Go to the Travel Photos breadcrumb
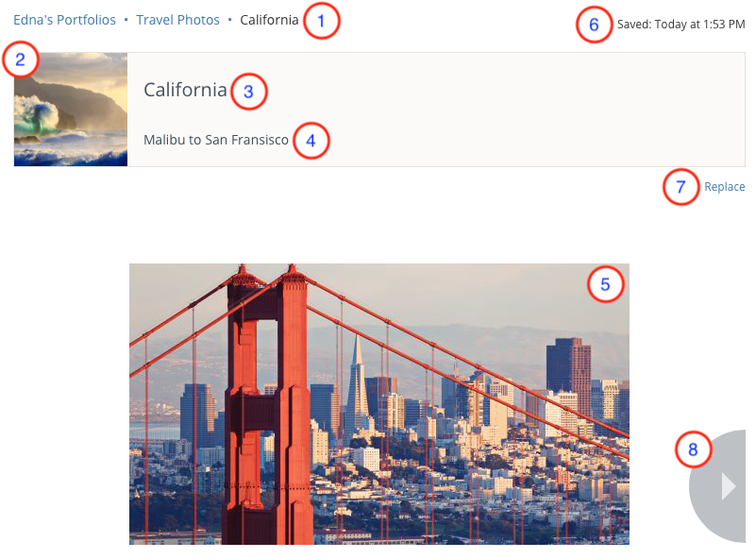 pyautogui.click(x=177, y=20)
